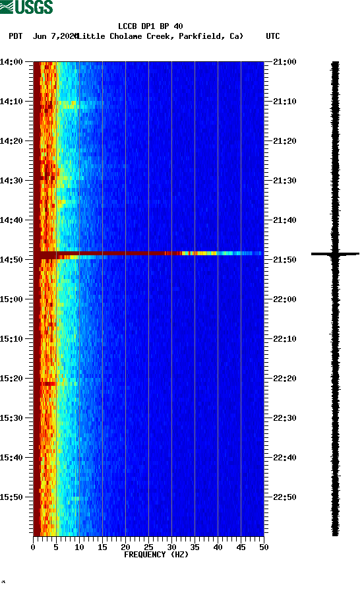
Task: Click the 15:50 PDT time label
Action: [12, 497]
